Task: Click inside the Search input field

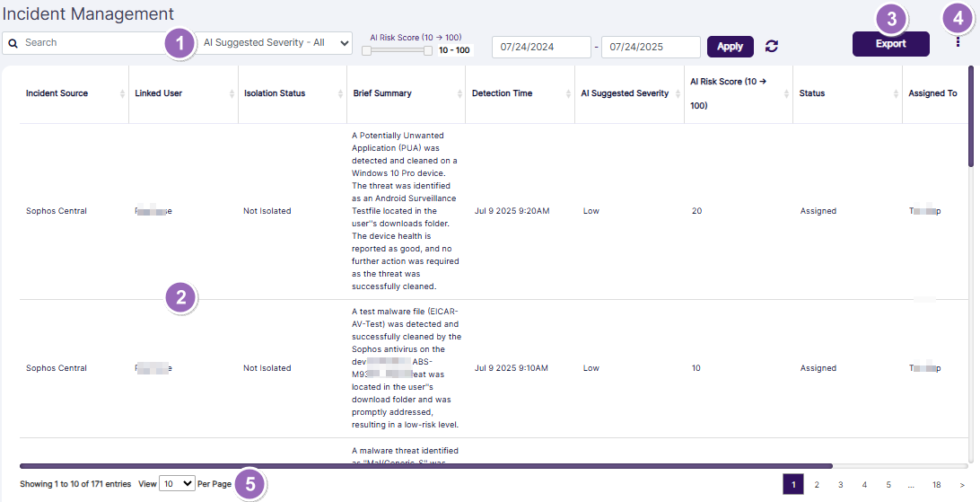Action: coord(93,43)
